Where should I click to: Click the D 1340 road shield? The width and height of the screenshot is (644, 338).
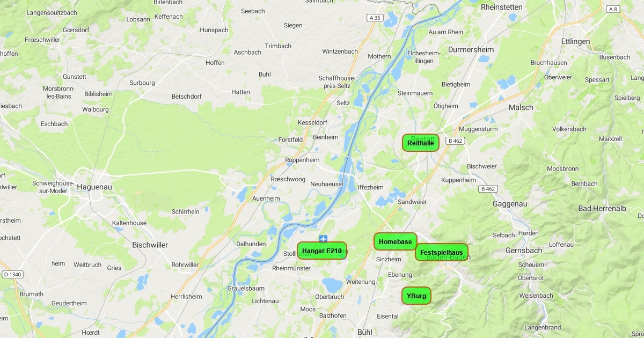(x=12, y=275)
